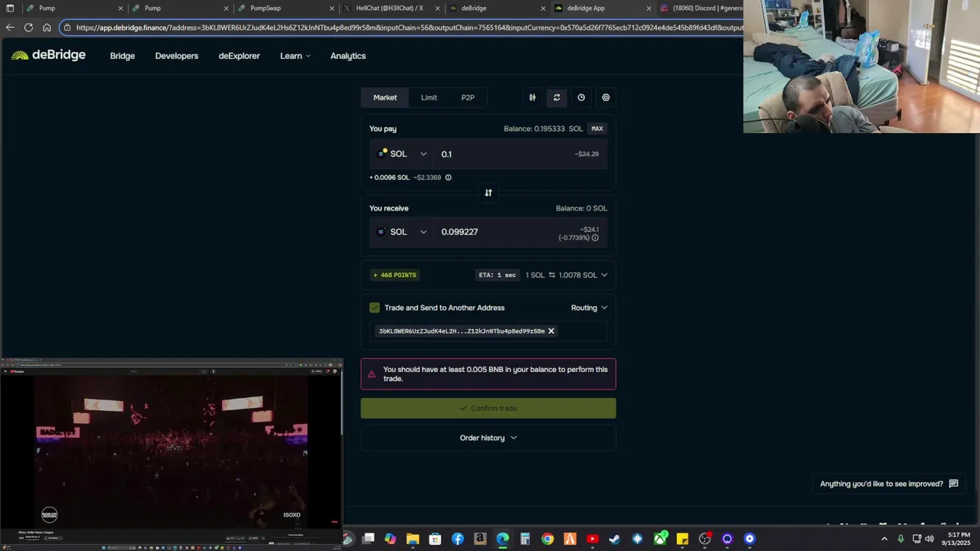
Task: Open the Bridge nav item
Action: 122,56
